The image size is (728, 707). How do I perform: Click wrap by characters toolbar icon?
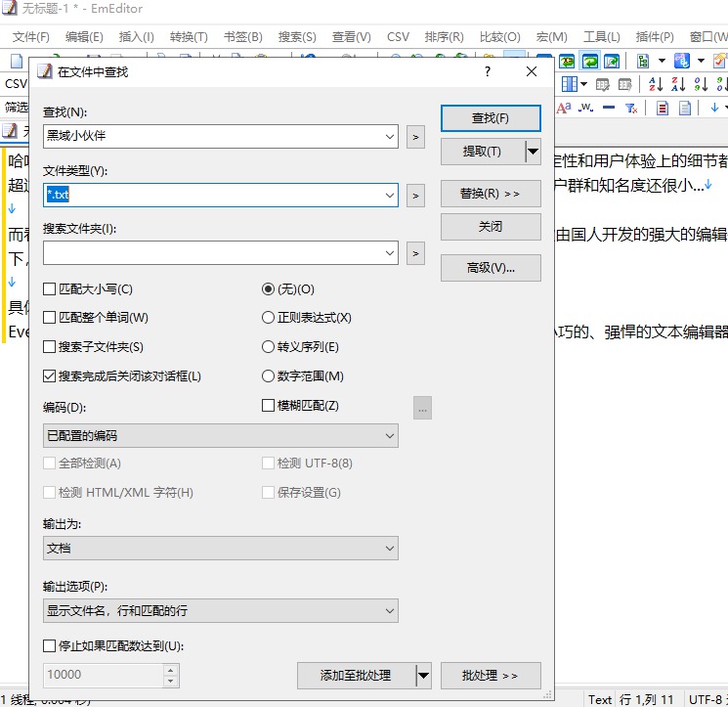click(567, 61)
